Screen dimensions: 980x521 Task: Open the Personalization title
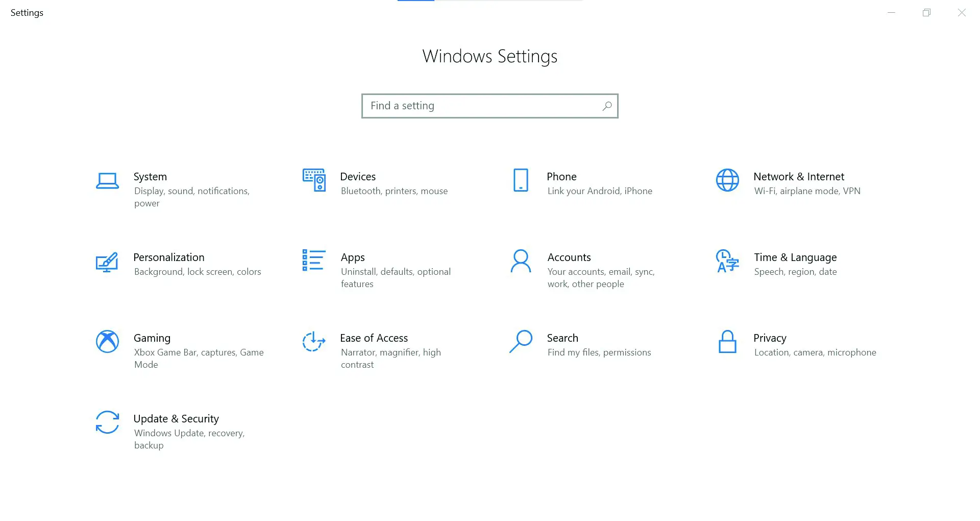(169, 257)
